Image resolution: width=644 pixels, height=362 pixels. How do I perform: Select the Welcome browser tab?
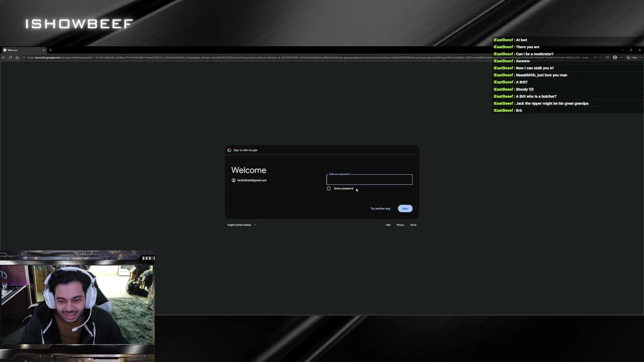pyautogui.click(x=24, y=50)
